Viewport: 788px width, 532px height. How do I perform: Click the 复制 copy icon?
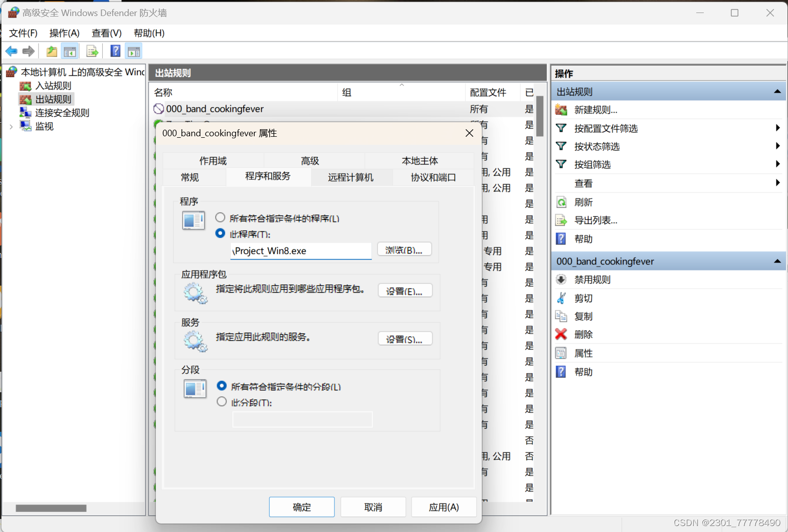coord(561,316)
